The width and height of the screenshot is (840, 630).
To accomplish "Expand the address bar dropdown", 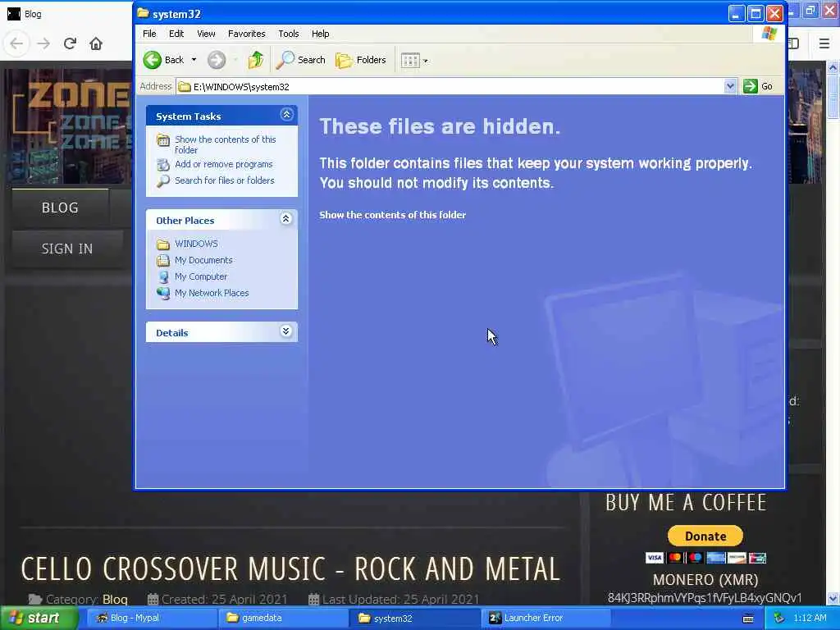I will click(x=729, y=86).
